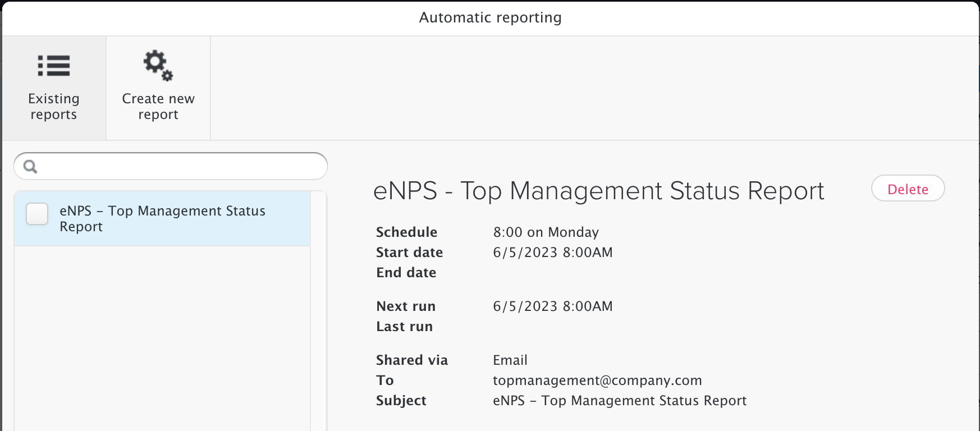Viewport: 980px width, 431px height.
Task: Delete the eNPS report
Action: 908,189
